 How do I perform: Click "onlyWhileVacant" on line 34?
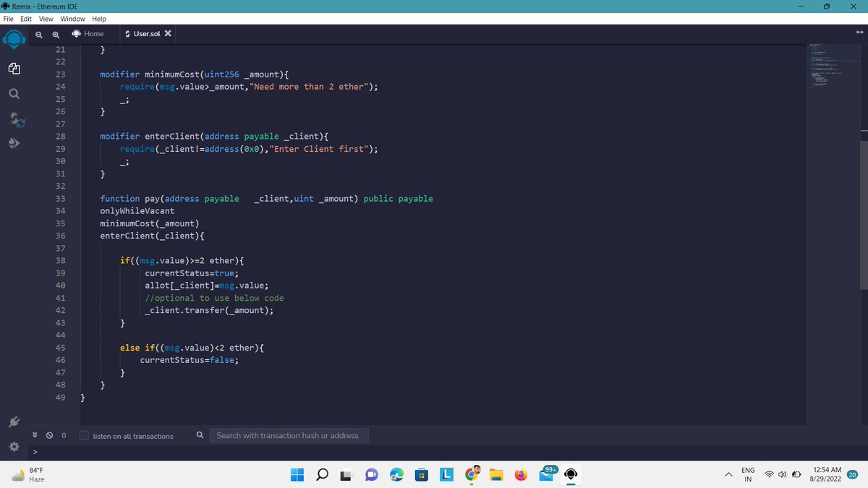coord(137,210)
